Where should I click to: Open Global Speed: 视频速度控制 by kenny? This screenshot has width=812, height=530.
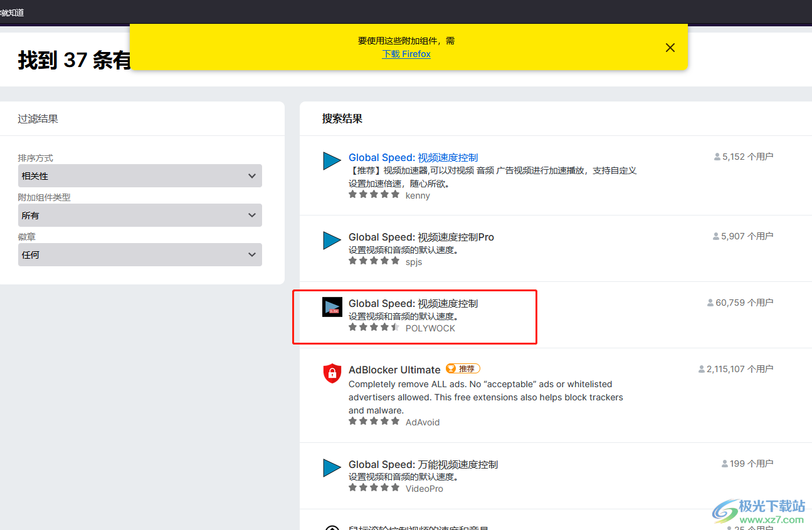tap(413, 157)
